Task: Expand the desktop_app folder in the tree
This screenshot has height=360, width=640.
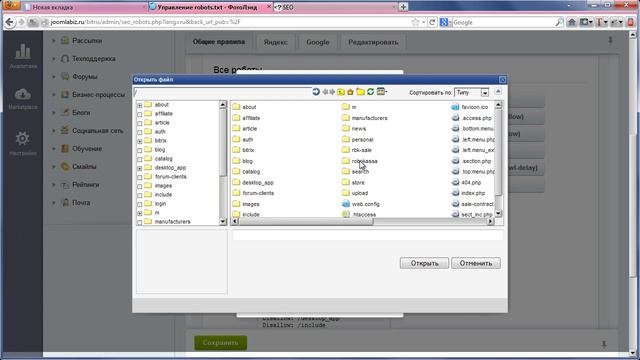Action: 140,168
